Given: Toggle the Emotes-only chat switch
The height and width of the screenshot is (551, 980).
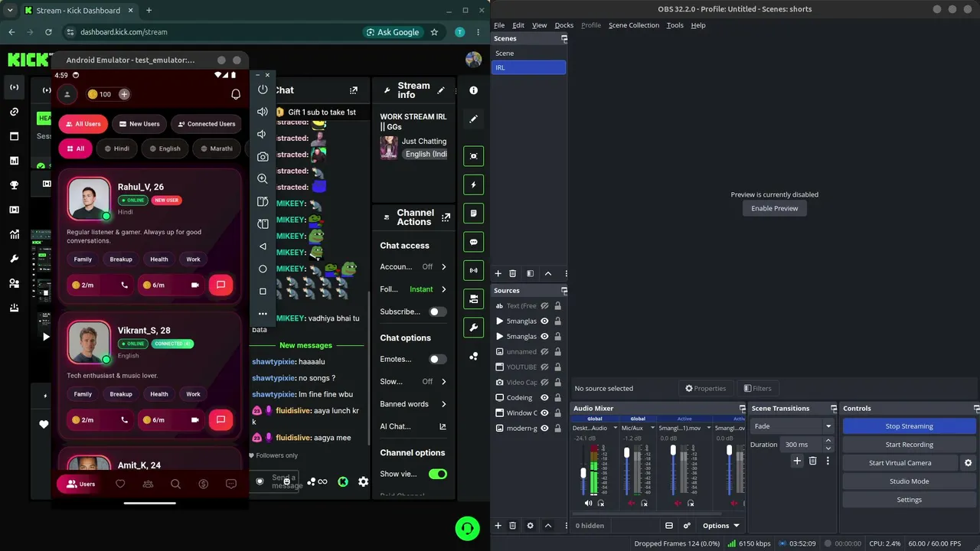Looking at the screenshot, I should point(438,359).
